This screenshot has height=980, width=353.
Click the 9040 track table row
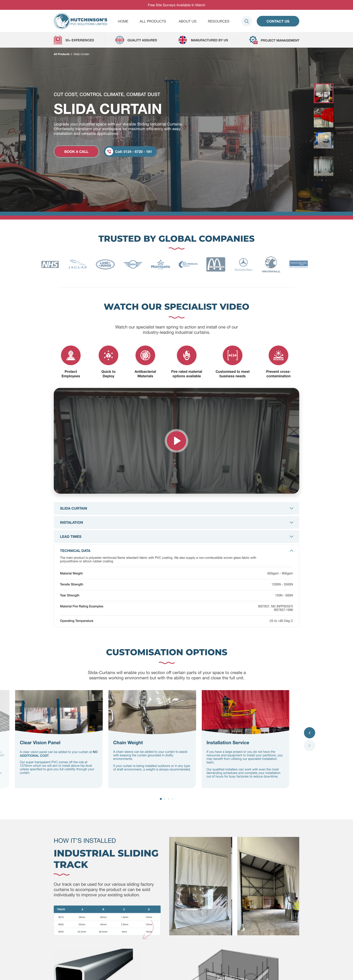coord(107,932)
